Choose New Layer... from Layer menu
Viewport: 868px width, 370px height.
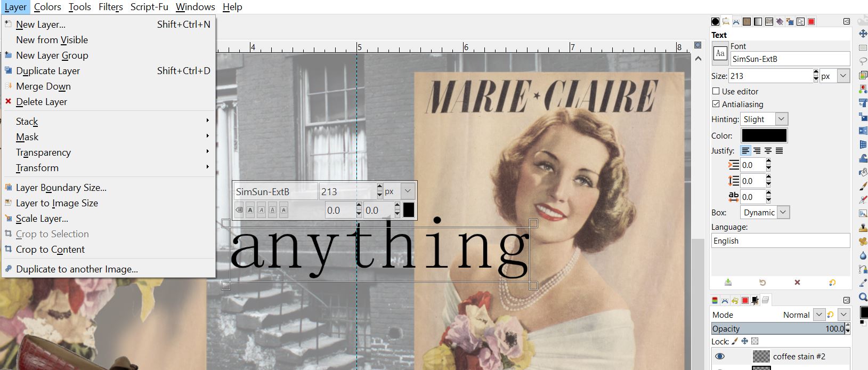[x=109, y=24]
